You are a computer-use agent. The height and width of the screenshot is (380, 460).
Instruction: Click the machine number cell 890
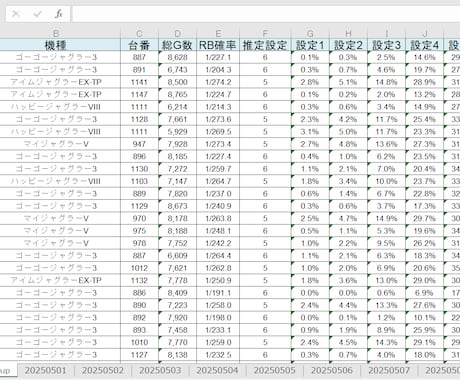(139, 305)
